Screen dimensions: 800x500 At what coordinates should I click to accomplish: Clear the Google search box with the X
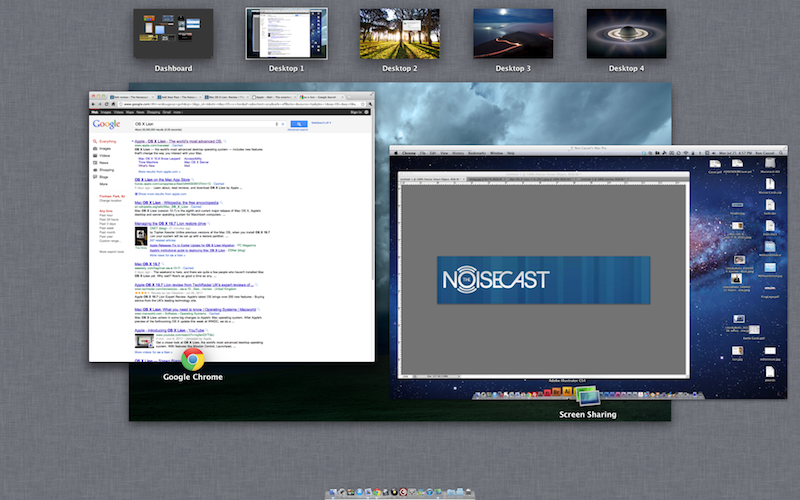pos(283,124)
